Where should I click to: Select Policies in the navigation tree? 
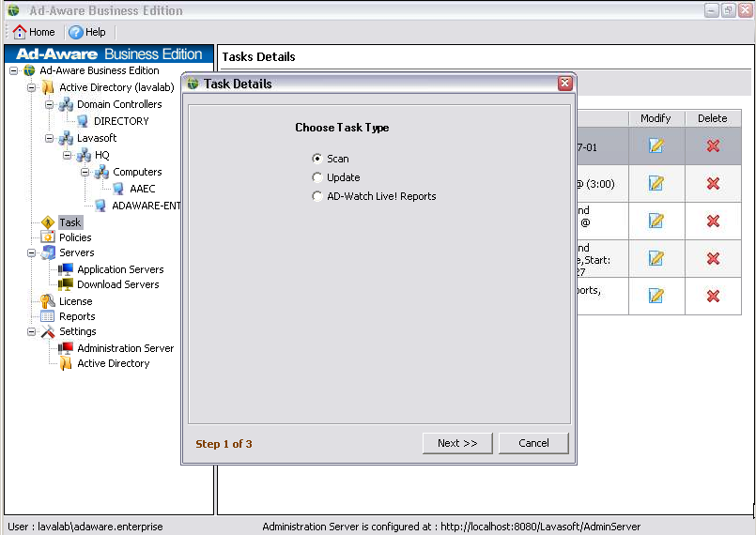click(x=75, y=237)
